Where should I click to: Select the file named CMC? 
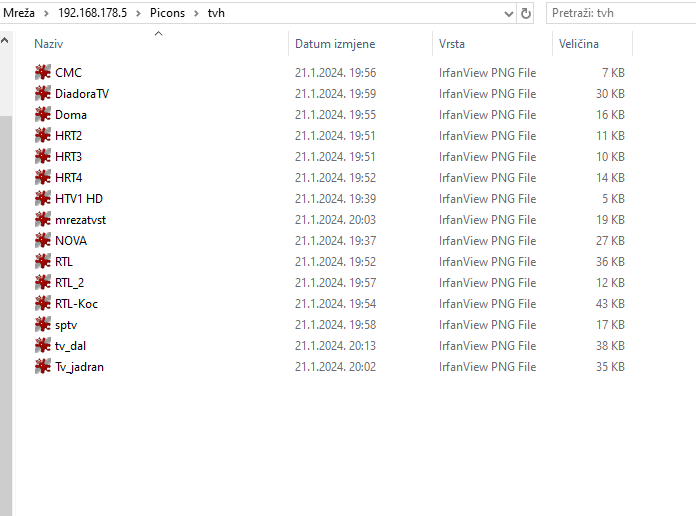click(x=68, y=72)
